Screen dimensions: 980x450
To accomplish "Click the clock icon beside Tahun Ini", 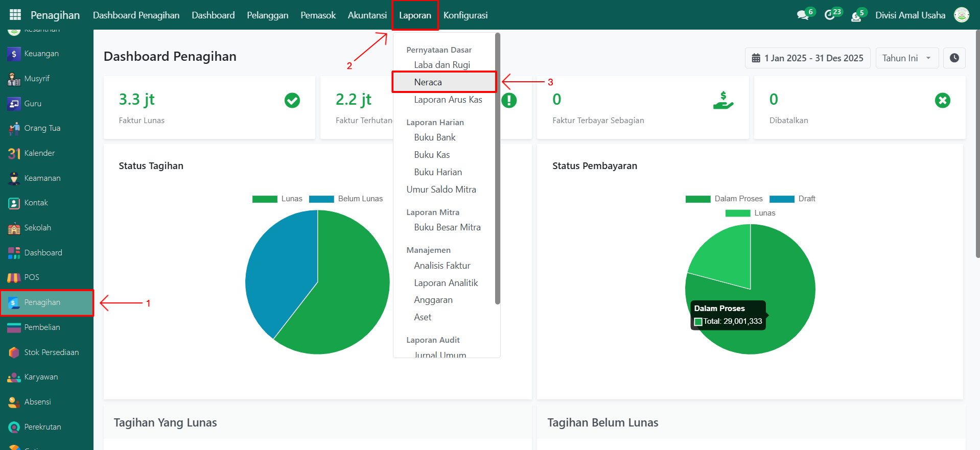I will click(954, 58).
